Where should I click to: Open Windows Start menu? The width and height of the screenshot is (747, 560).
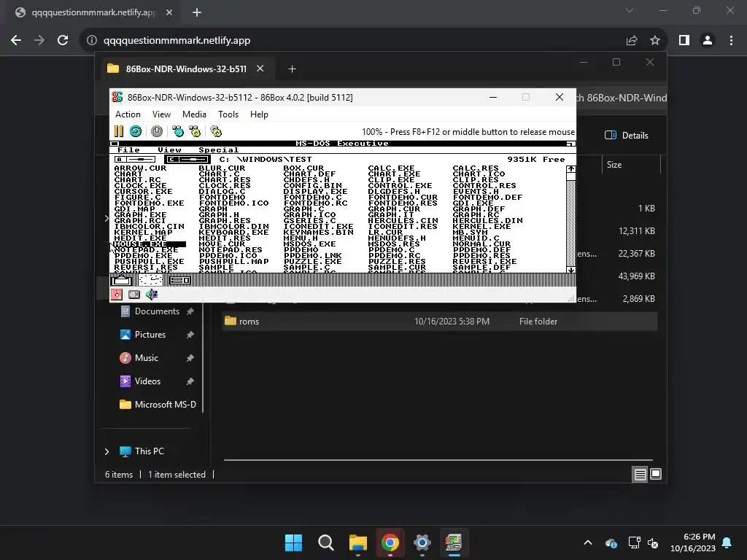pos(293,542)
